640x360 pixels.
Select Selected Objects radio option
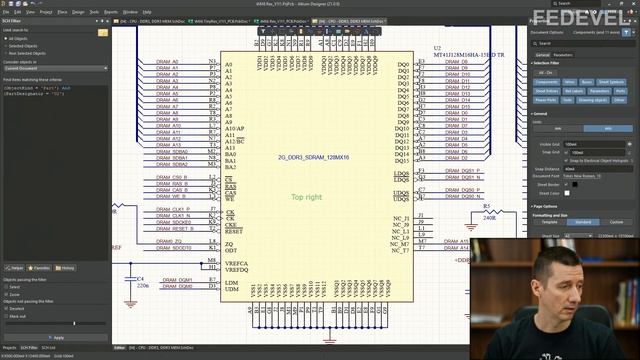(x=6, y=46)
